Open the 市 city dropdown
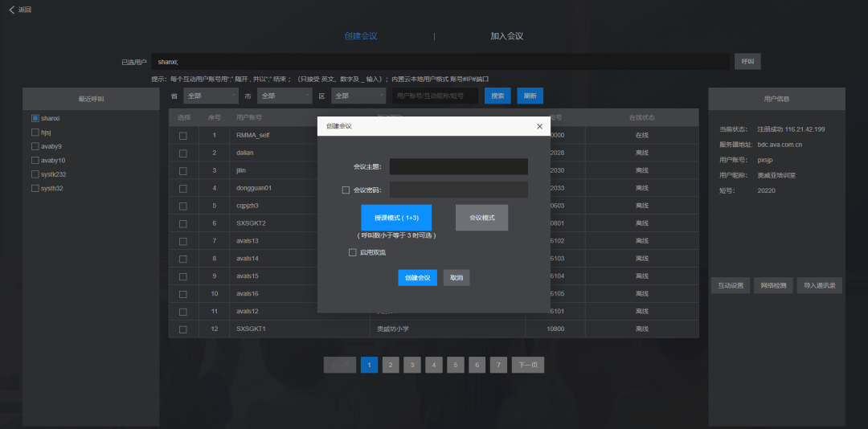 (285, 96)
